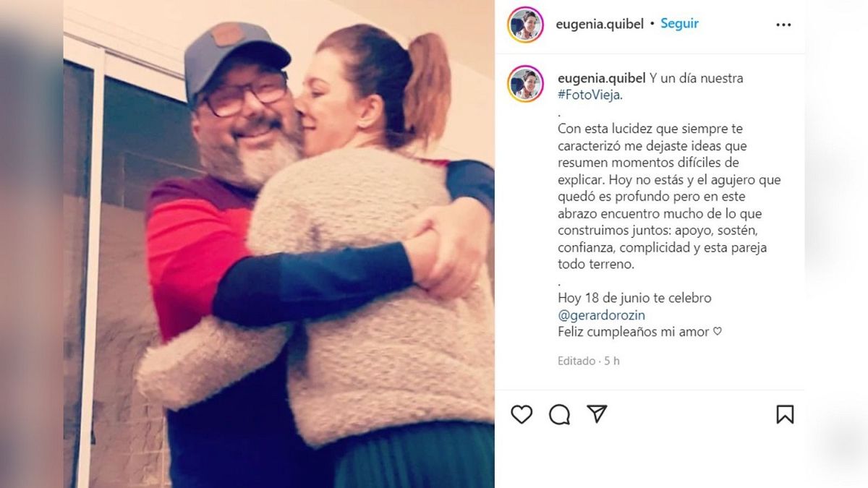Save the post with the bookmark icon

(x=785, y=414)
